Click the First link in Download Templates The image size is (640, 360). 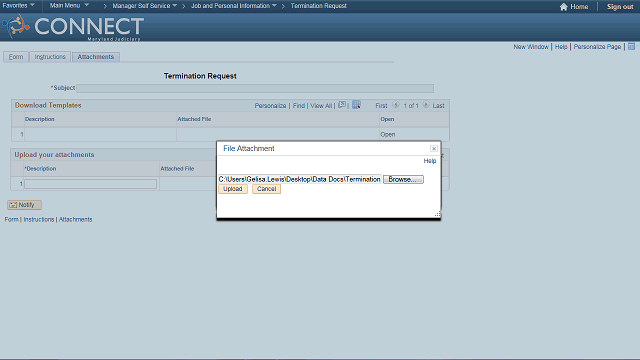[381, 106]
